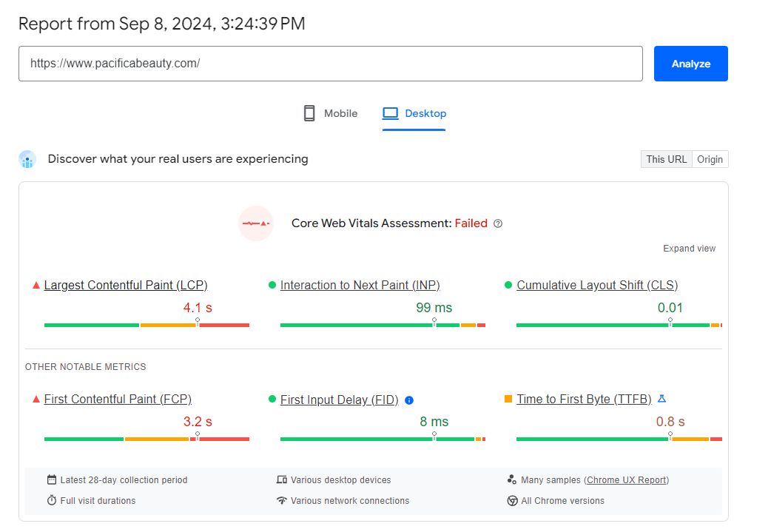Image resolution: width=771 pixels, height=532 pixels.
Task: Click the Core Web Vitals failed pulse icon
Action: (256, 223)
